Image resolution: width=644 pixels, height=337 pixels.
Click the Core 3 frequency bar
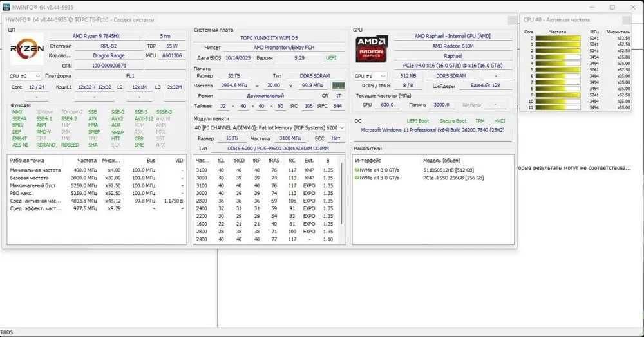coord(558,57)
